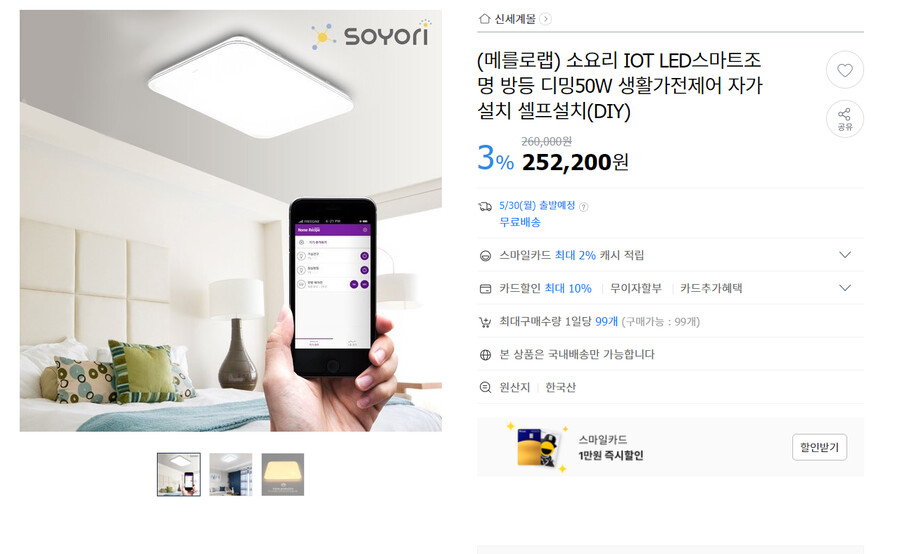Open the 카드추가혜택 section
Viewport: 900px width, 554px height.
click(x=711, y=288)
